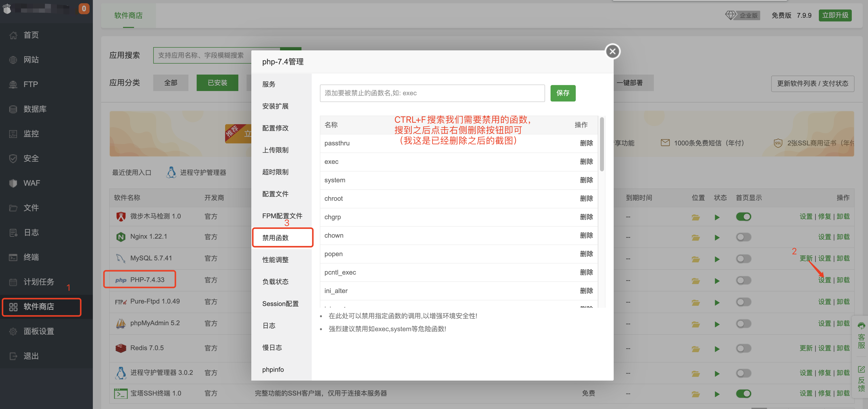Click the phpMyAdmin ship icon
This screenshot has width=868, height=409.
[x=121, y=323]
